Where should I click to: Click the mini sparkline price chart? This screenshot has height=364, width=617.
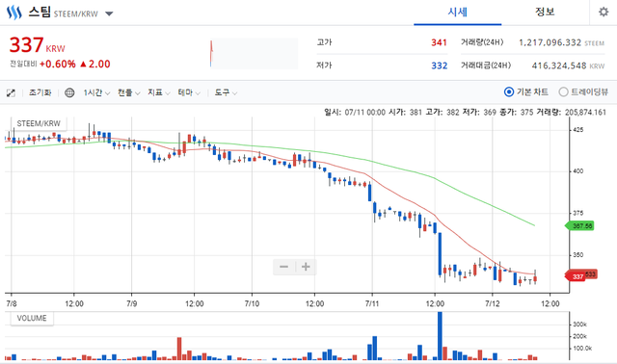tap(254, 54)
